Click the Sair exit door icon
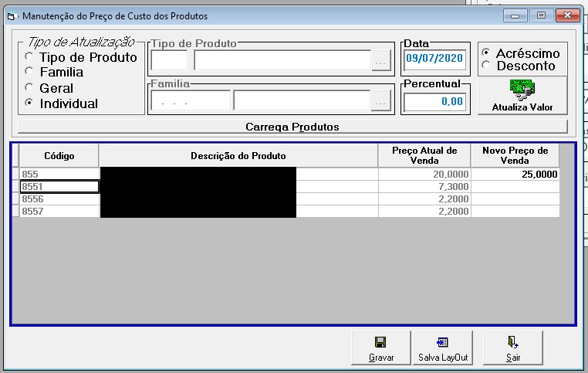 click(x=512, y=342)
